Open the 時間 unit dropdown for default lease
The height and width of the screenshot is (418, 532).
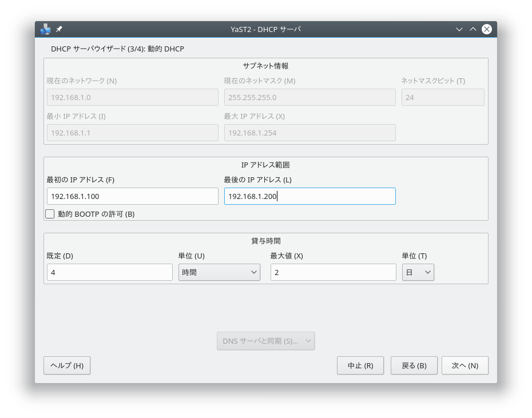pos(219,272)
